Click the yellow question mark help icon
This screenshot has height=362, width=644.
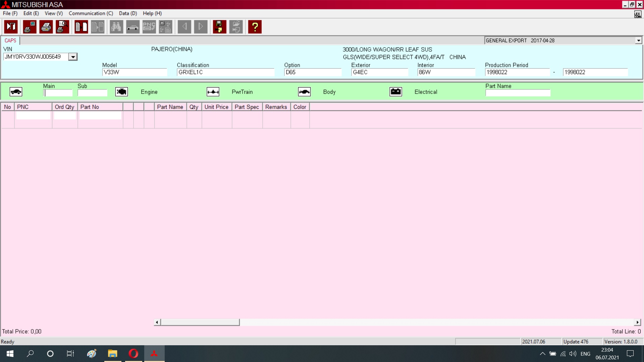255,27
